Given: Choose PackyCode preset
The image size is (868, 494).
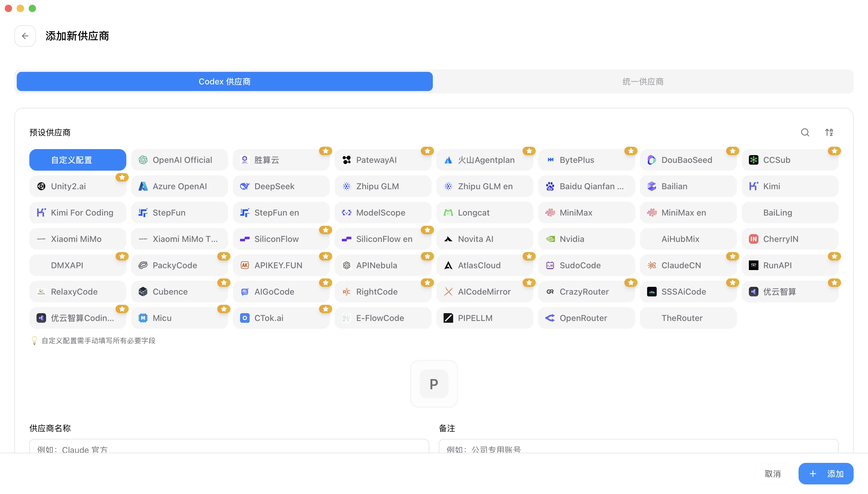Looking at the screenshot, I should [179, 265].
